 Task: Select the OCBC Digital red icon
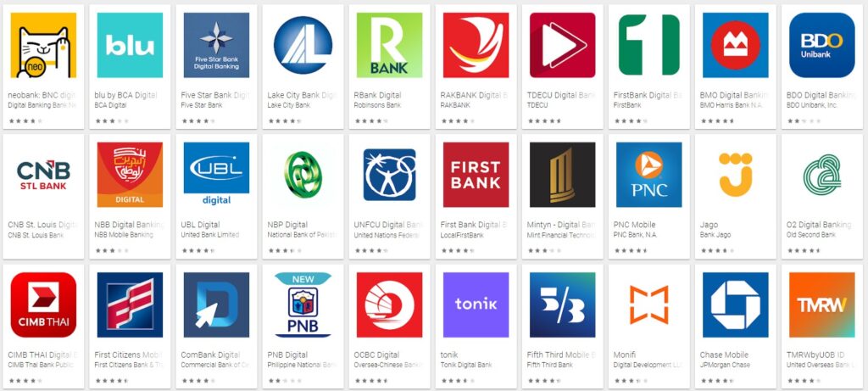click(x=389, y=304)
